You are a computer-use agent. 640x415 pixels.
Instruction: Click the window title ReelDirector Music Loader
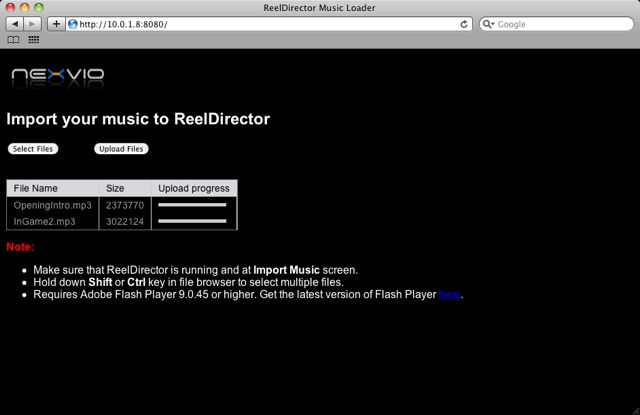click(x=320, y=8)
